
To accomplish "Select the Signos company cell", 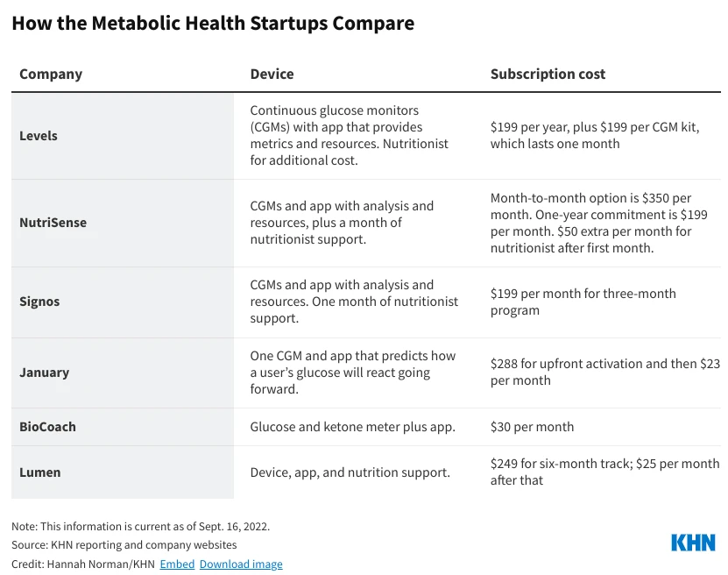I will point(39,302).
